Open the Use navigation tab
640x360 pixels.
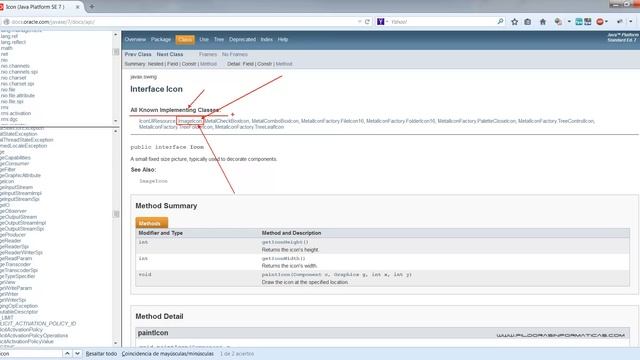[x=204, y=40]
